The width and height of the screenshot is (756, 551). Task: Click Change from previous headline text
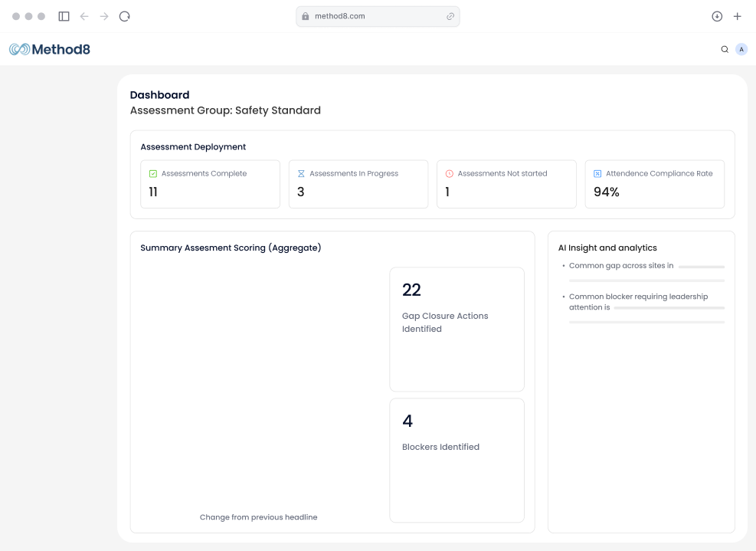(x=258, y=517)
